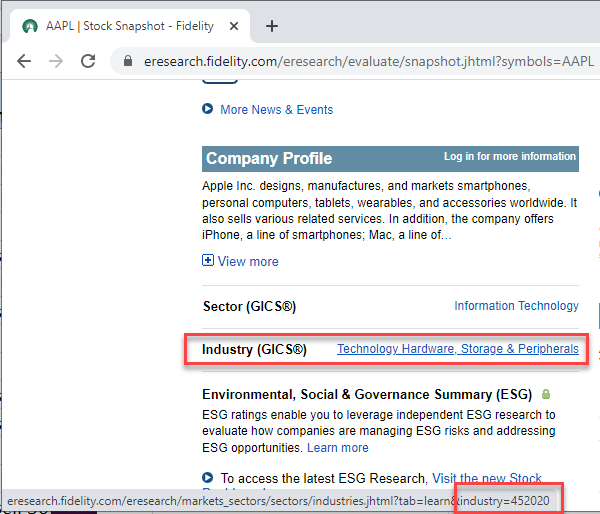Close the AAPL Stock Snapshot tab
Image resolution: width=600 pixels, height=514 pixels.
[x=234, y=26]
